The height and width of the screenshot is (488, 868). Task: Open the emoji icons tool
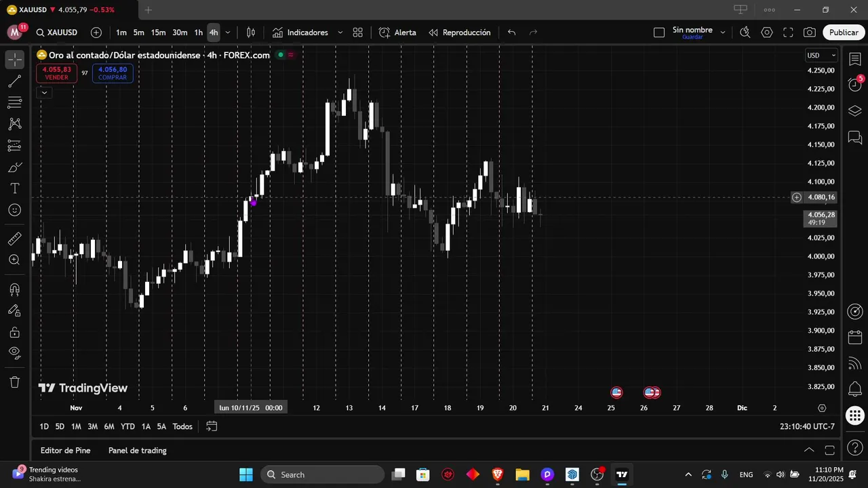[x=14, y=210]
